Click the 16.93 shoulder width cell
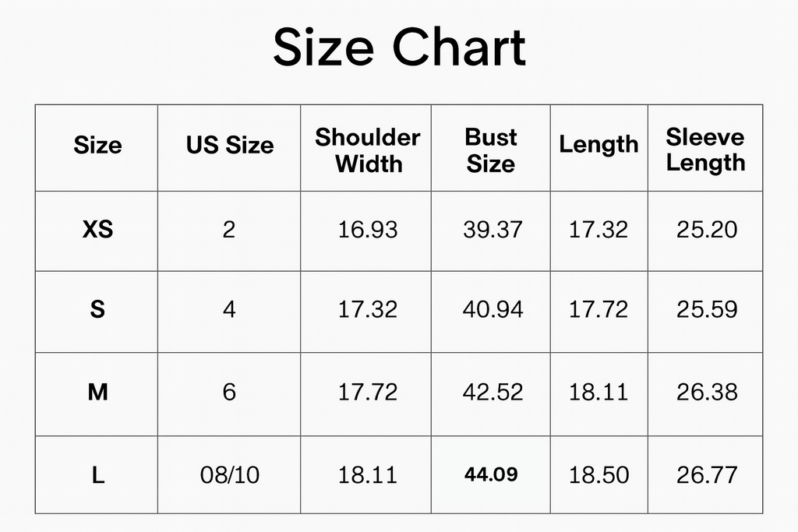 tap(368, 230)
